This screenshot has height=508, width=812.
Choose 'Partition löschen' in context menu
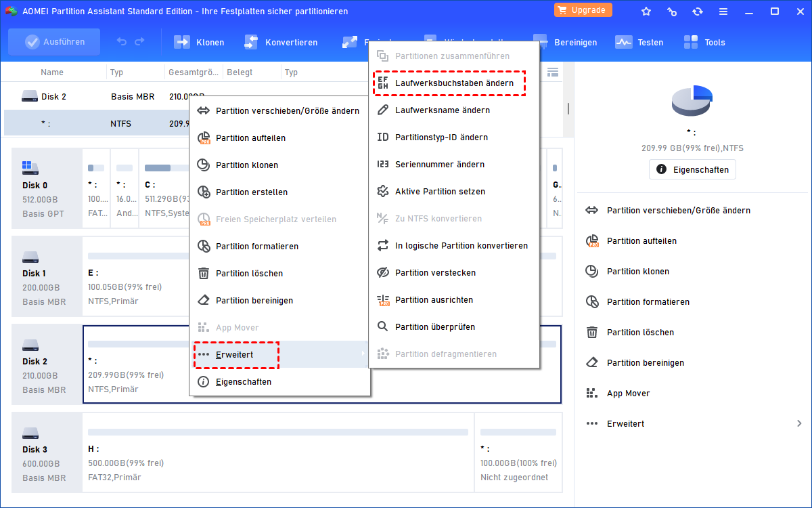pos(279,273)
